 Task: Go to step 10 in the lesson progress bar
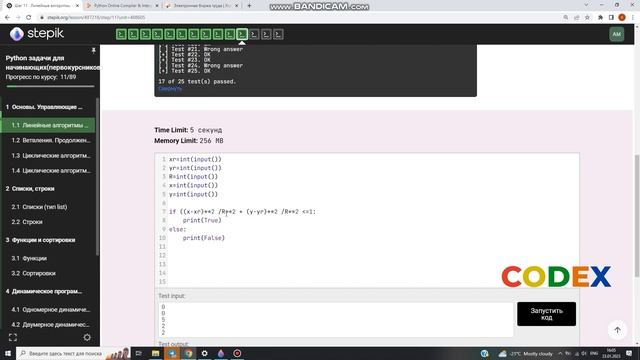pos(230,34)
